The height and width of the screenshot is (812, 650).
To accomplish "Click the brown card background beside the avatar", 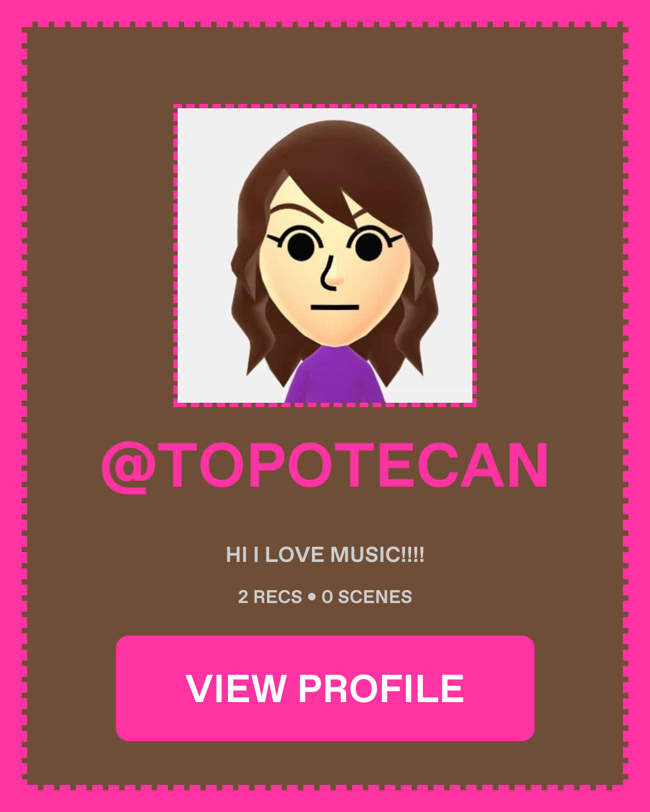I will 100,254.
